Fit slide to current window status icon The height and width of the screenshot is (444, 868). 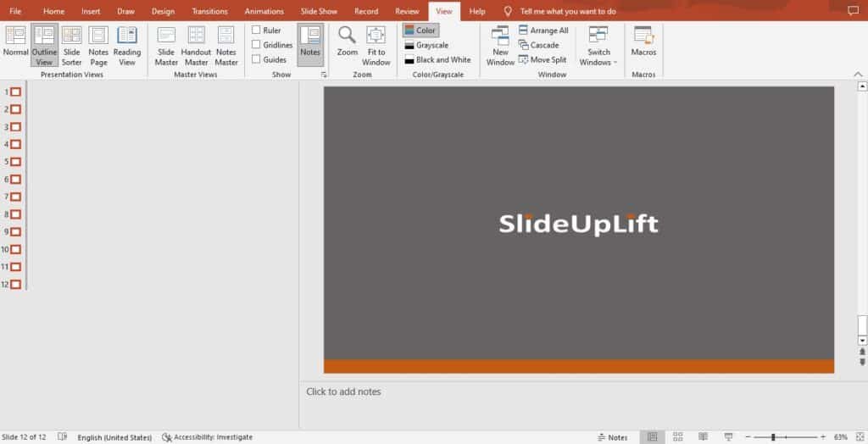(x=859, y=437)
